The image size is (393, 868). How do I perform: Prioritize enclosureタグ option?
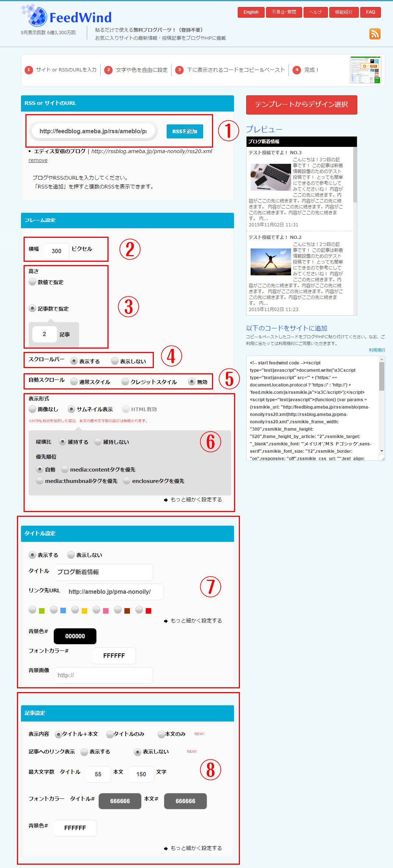127,481
